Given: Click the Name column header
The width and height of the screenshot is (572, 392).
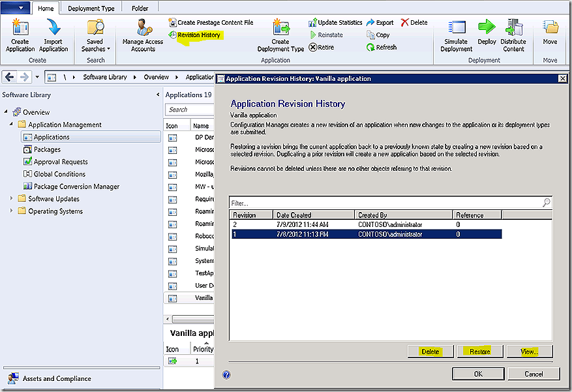Looking at the screenshot, I should tap(202, 125).
